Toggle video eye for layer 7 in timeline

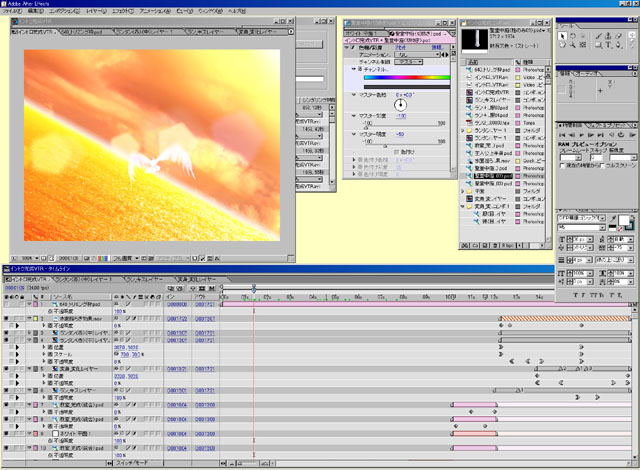pyautogui.click(x=6, y=405)
